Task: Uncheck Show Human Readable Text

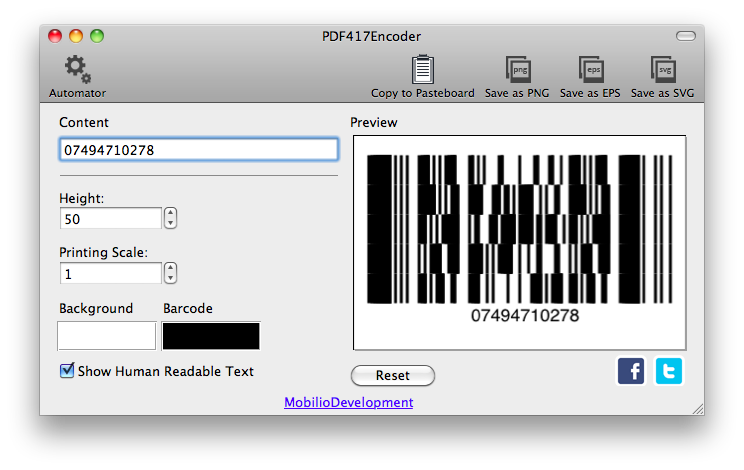Action: pos(67,371)
